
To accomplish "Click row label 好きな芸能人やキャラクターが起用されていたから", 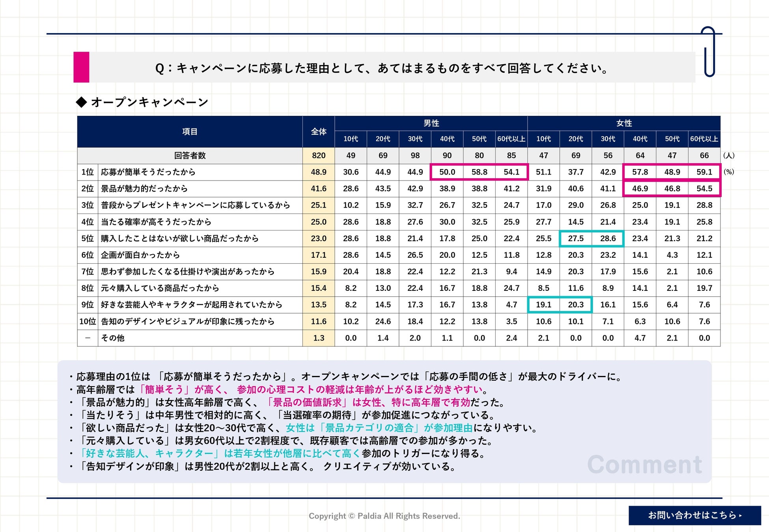I will click(x=192, y=305).
